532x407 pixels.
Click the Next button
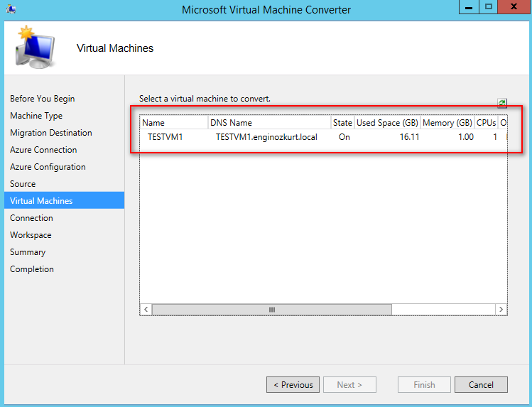(349, 384)
